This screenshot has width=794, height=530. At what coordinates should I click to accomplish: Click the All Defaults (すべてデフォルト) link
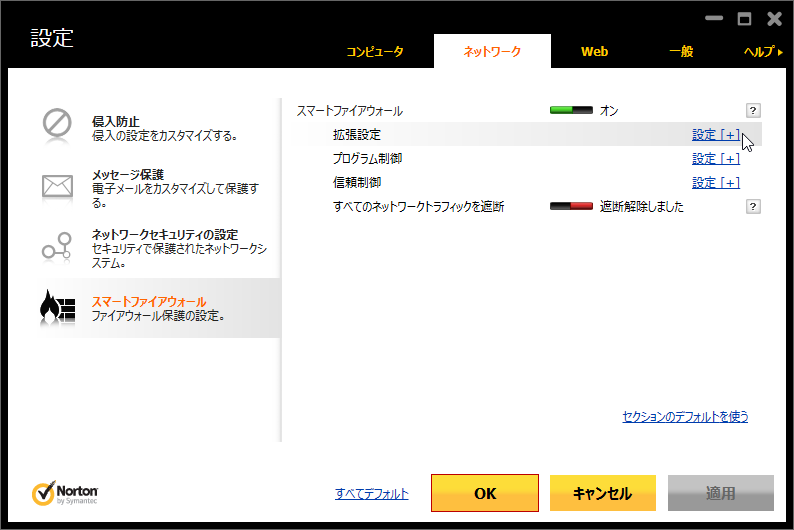(372, 494)
